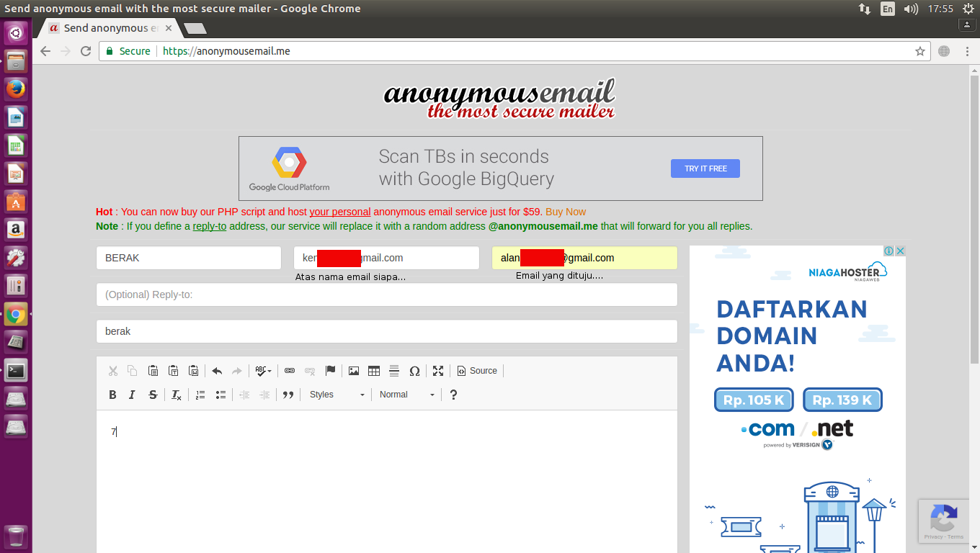Switch editor to Source view

coord(477,371)
